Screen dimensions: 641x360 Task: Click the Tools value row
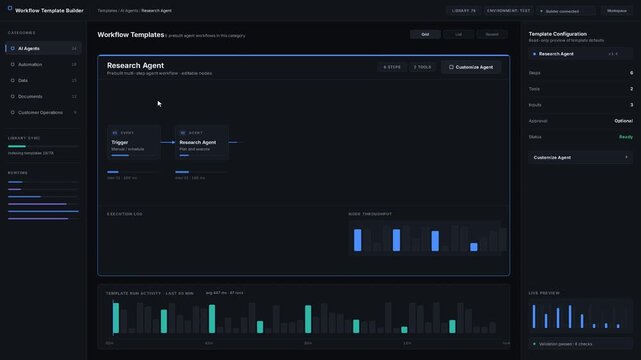580,89
